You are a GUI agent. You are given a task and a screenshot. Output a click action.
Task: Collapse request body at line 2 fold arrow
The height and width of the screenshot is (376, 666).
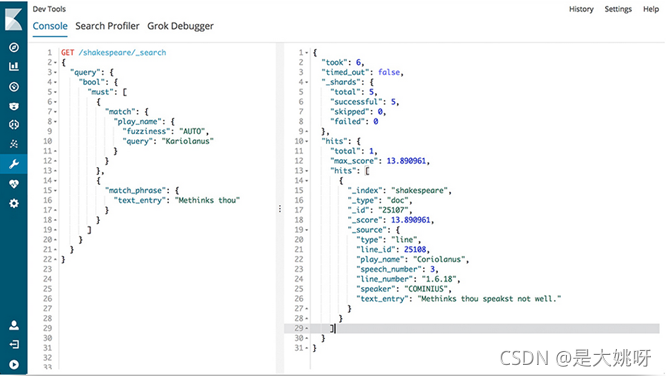point(55,62)
